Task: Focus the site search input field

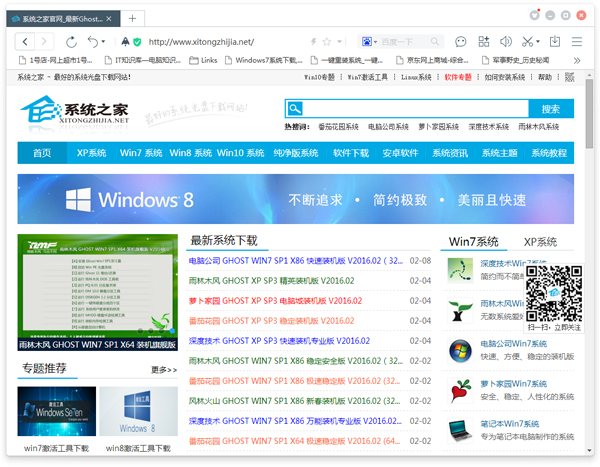Action: pos(416,109)
